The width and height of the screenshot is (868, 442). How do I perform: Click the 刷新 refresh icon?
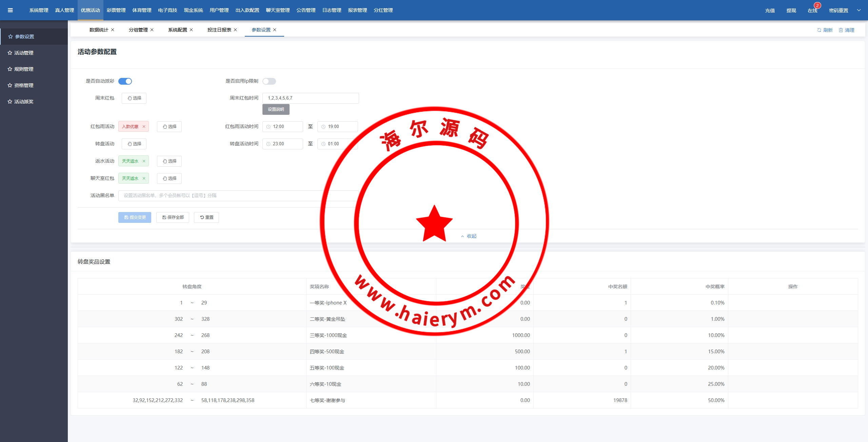click(x=819, y=30)
